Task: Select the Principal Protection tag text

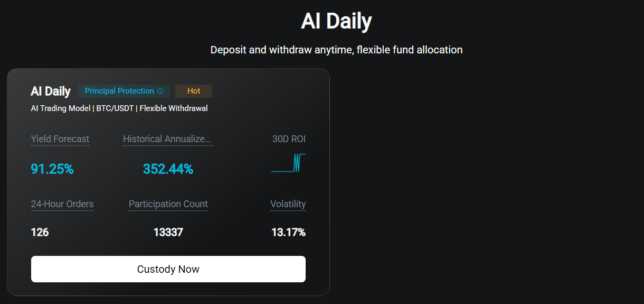Action: click(x=119, y=91)
